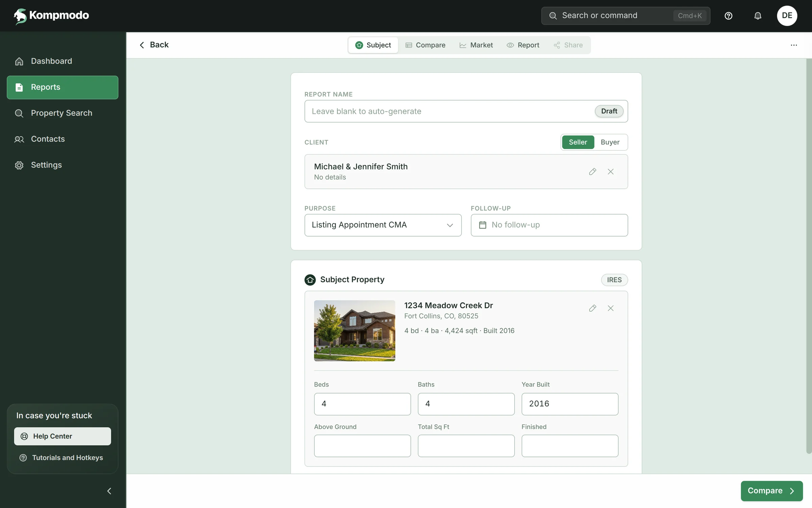Click the subject property house photo
This screenshot has height=508, width=812.
(x=354, y=331)
